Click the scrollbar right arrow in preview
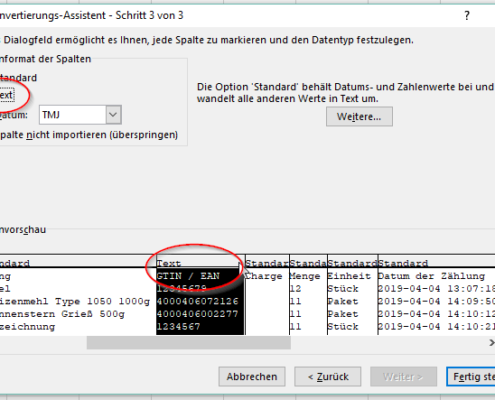 [491, 343]
